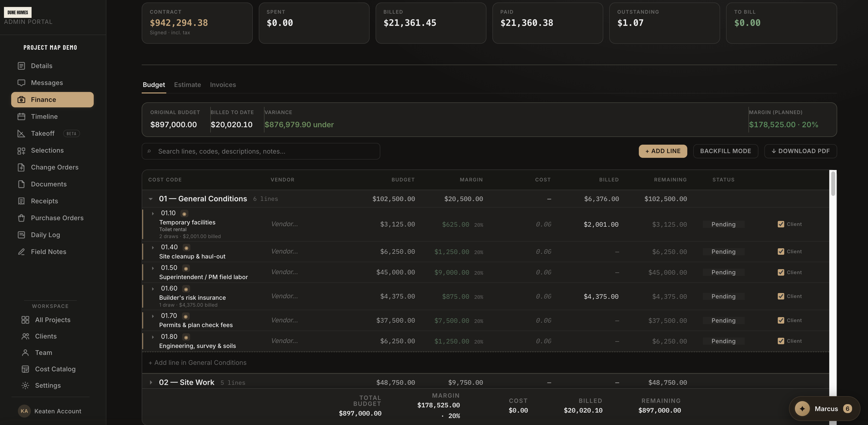Click DOWNLOAD PDF button

[800, 151]
